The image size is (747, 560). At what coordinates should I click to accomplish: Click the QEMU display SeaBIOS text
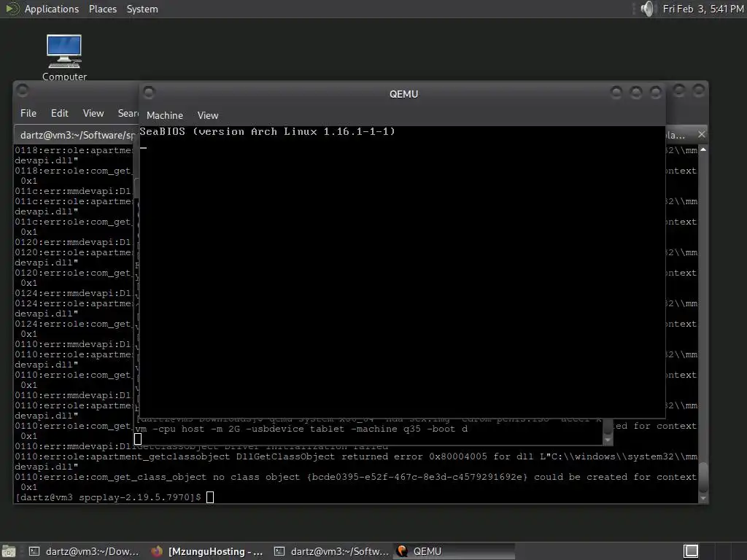[x=267, y=131]
